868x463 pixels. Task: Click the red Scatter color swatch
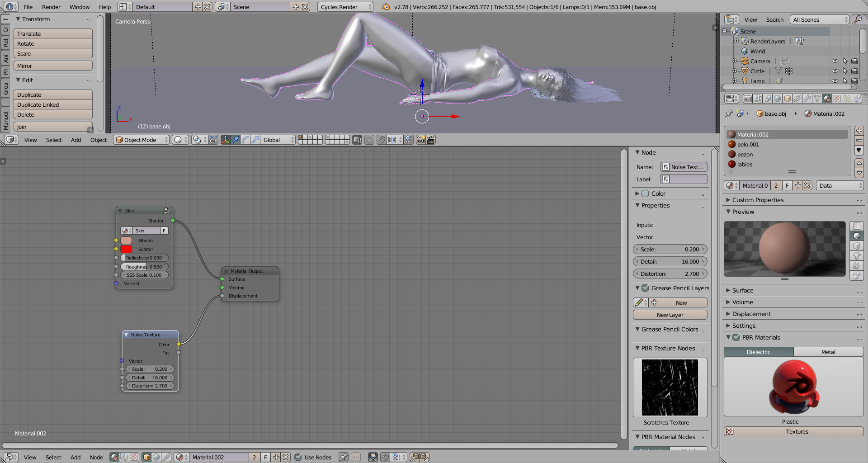[x=127, y=249]
